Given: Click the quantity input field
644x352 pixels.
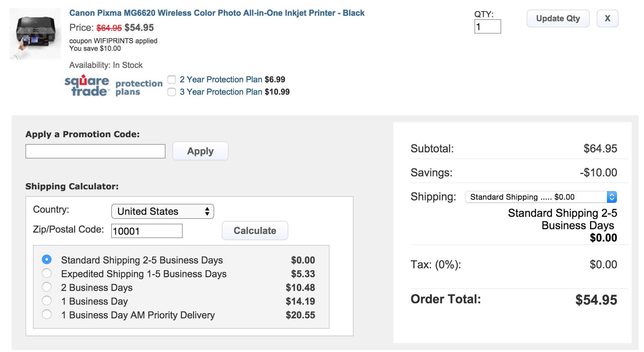Looking at the screenshot, I should tap(487, 26).
